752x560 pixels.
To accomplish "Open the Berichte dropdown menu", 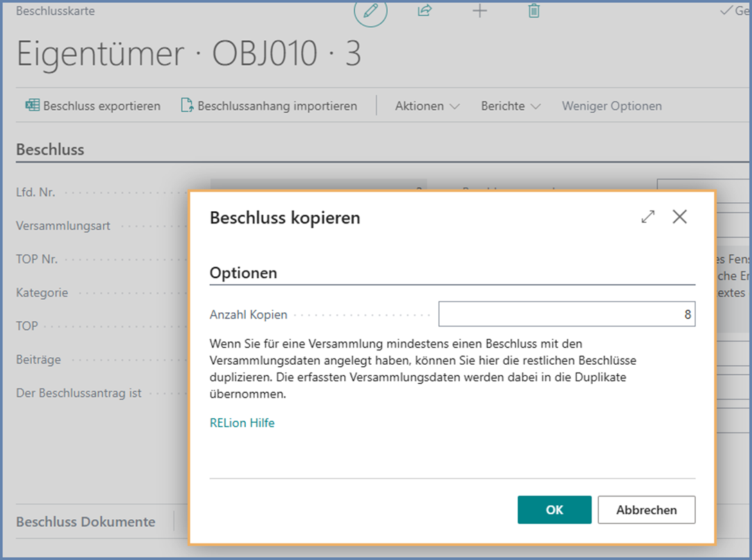I will click(x=510, y=106).
